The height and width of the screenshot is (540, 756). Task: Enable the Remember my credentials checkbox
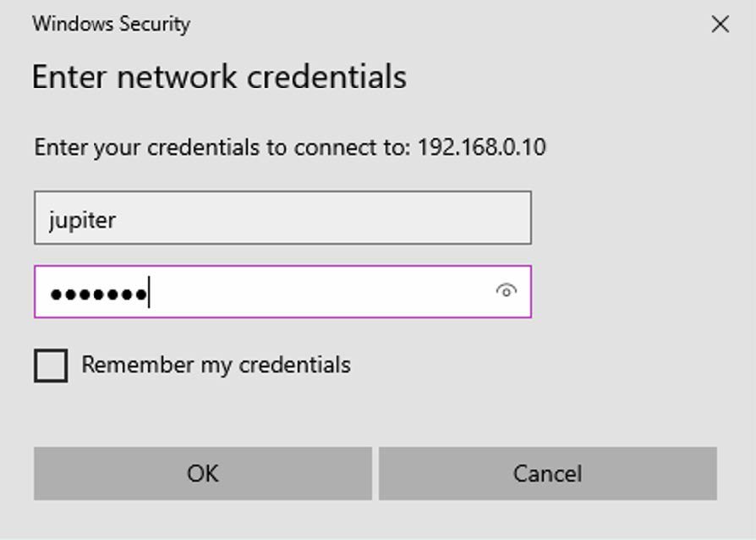tap(51, 366)
